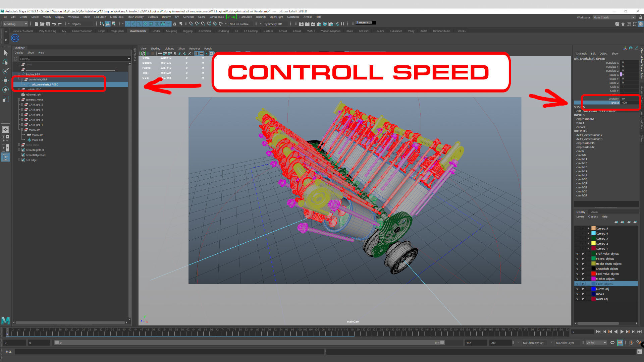Toggle playback P of block_valve_objects layer
644x362 pixels.
point(583,274)
